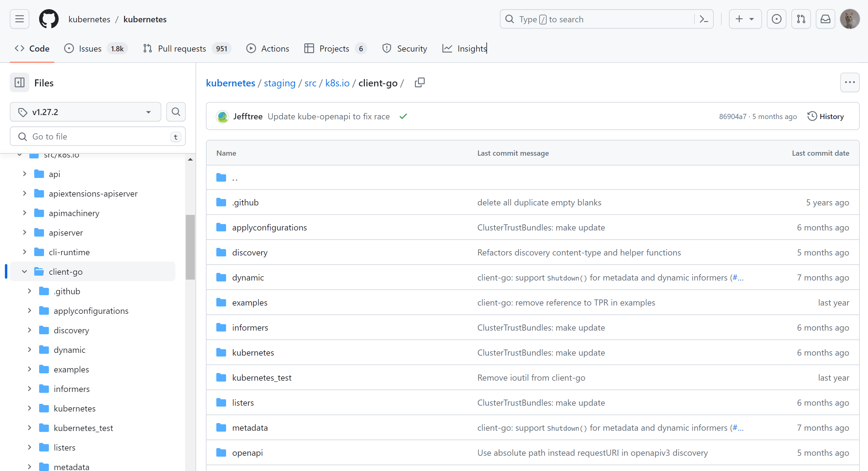
Task: Select kubernetes_test in sidebar tree
Action: (x=83, y=428)
